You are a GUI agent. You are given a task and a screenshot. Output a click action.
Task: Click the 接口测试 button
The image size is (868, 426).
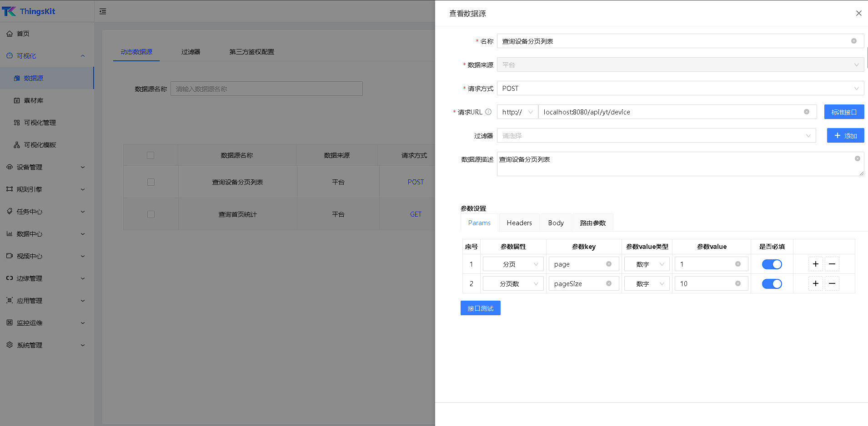coord(480,308)
